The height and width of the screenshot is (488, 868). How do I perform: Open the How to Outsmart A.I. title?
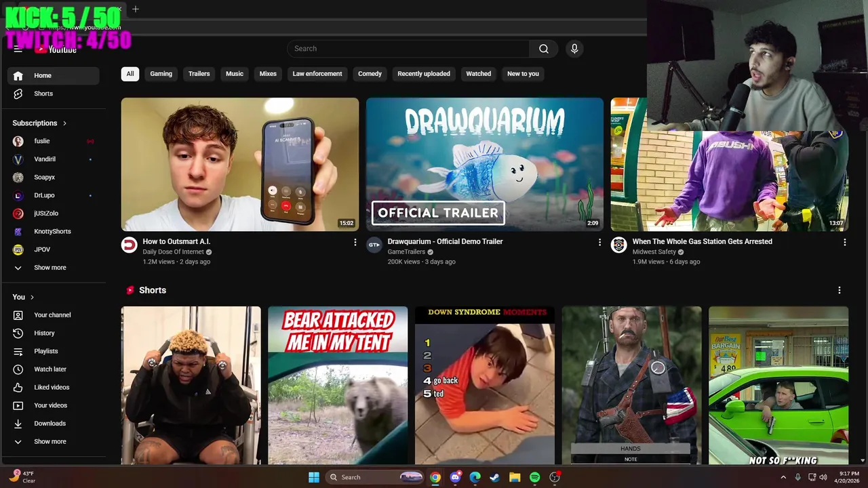(176, 241)
